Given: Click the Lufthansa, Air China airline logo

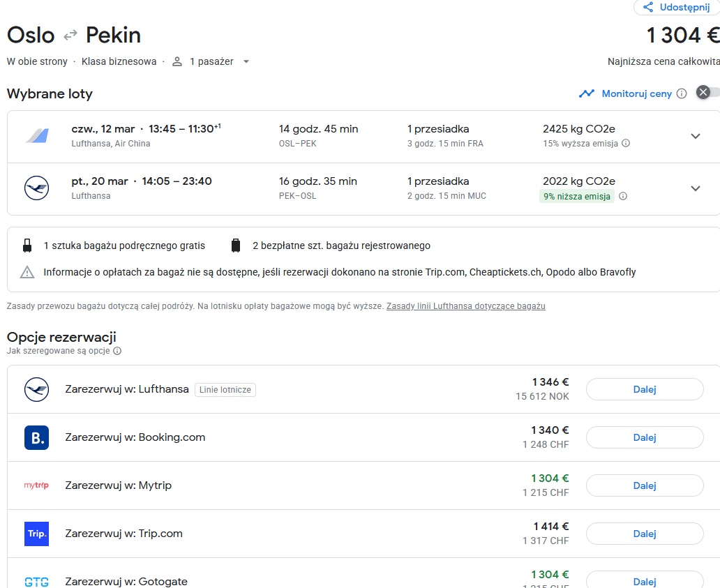Looking at the screenshot, I should tap(37, 136).
